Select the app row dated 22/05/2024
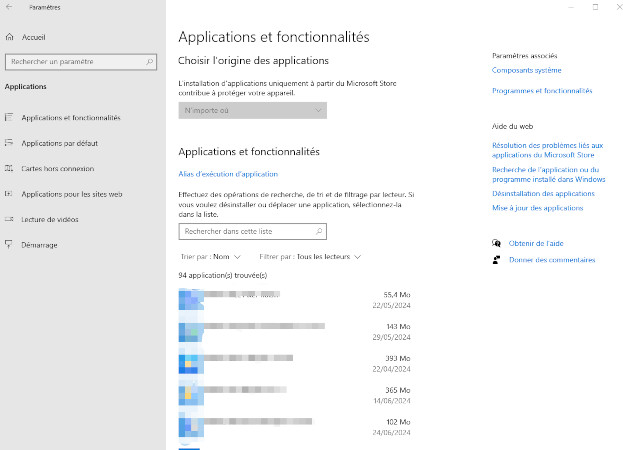The width and height of the screenshot is (623, 450). coord(295,300)
